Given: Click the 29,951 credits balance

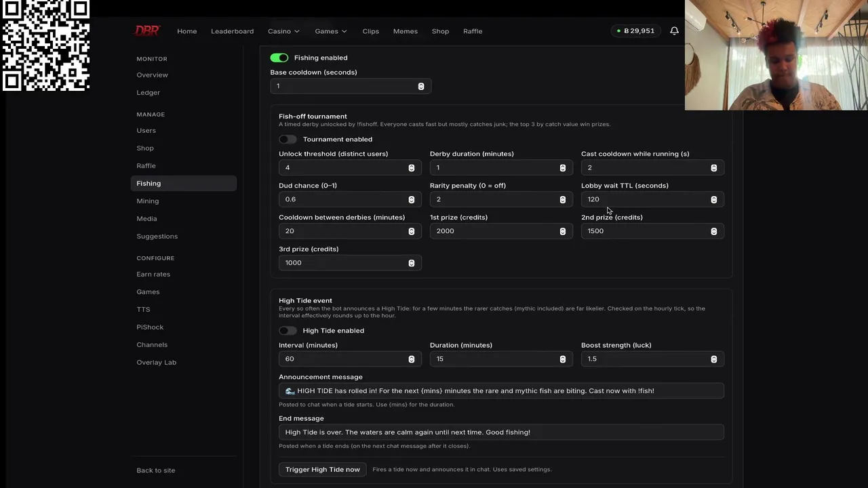Looking at the screenshot, I should (635, 30).
